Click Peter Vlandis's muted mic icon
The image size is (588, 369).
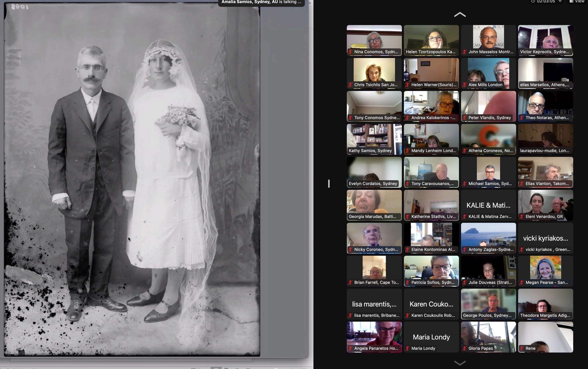coord(464,118)
